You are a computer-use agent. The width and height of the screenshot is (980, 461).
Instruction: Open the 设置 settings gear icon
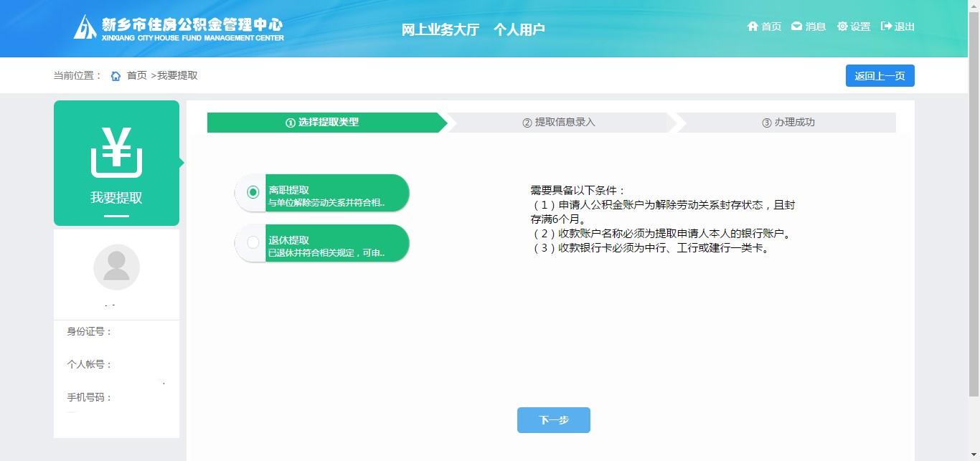[x=842, y=27]
